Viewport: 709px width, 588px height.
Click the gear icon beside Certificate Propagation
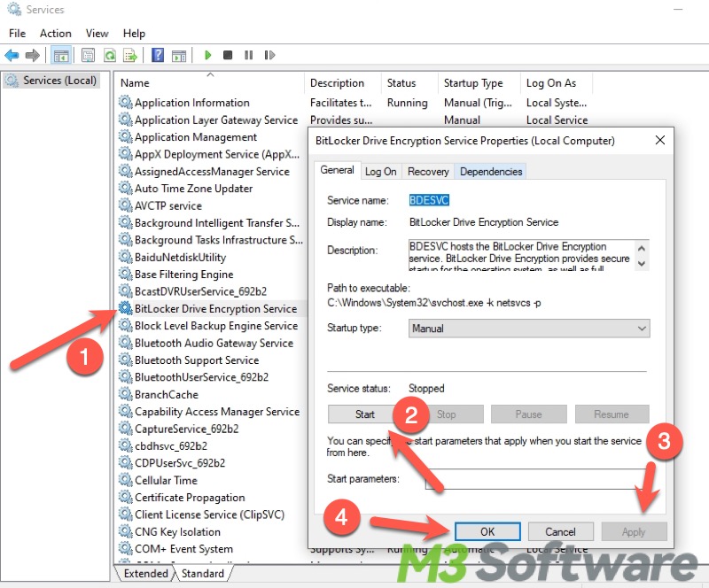point(125,497)
